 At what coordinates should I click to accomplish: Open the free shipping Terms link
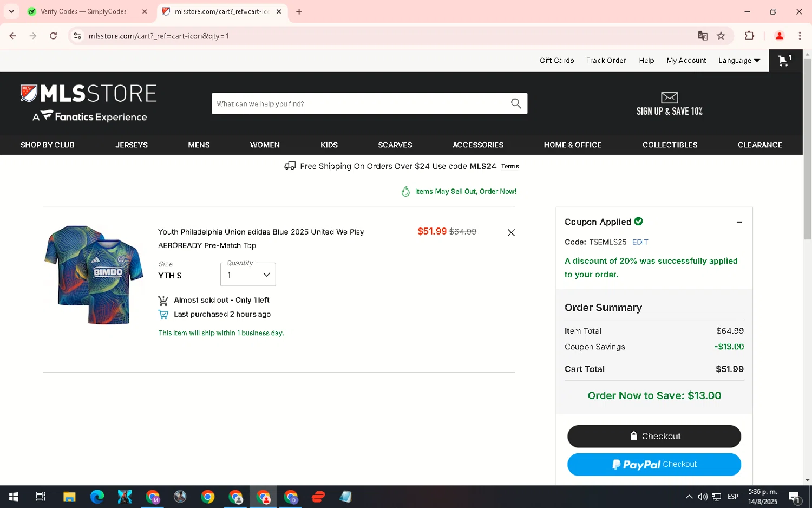point(509,167)
